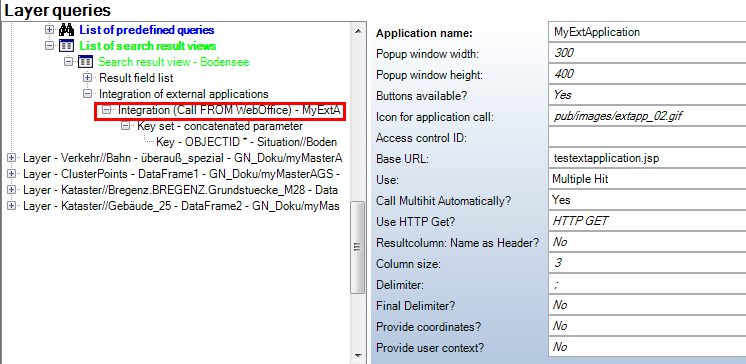Click Base URL: label
The width and height of the screenshot is (746, 364).
pyautogui.click(x=402, y=159)
